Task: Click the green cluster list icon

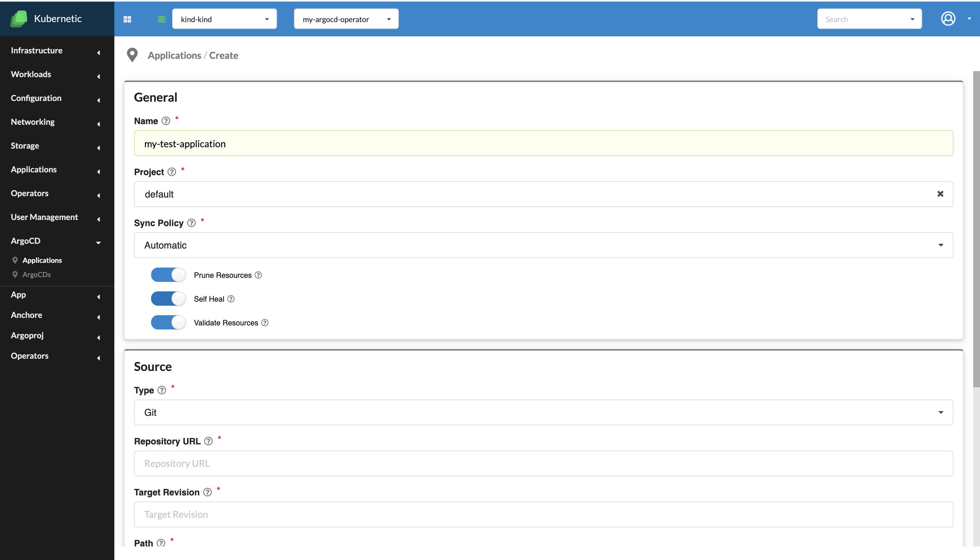Action: (x=162, y=19)
